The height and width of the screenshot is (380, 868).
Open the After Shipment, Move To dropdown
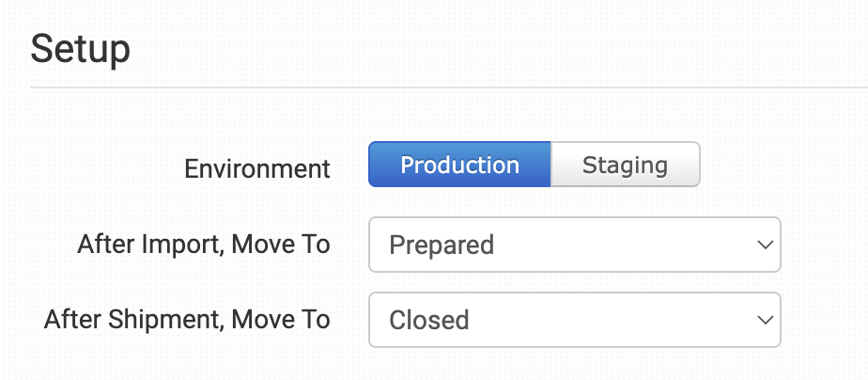(574, 320)
